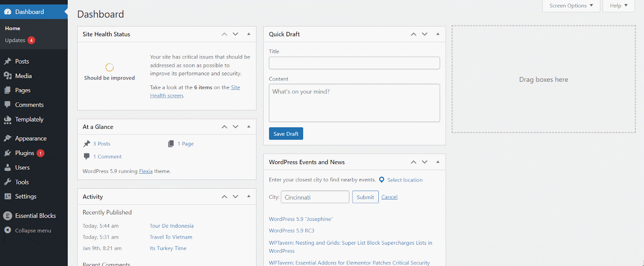Click the Collapse menu arrow icon

pyautogui.click(x=8, y=230)
